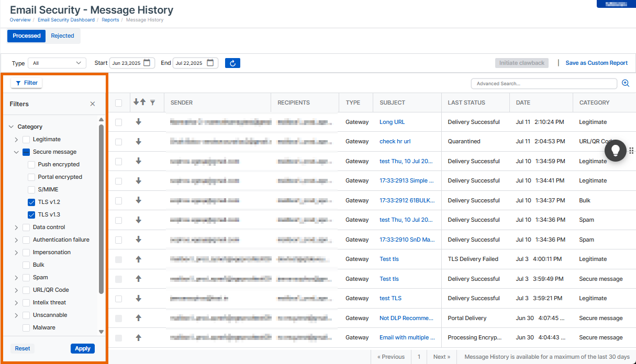Click the refresh icon next to End date

click(x=232, y=63)
